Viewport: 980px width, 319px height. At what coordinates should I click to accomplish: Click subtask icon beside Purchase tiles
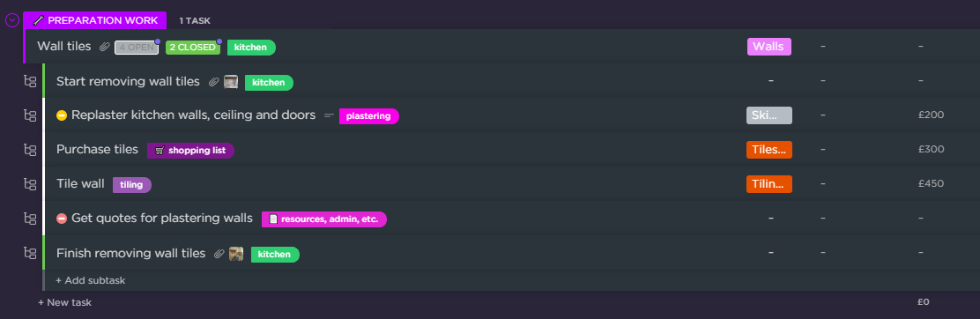(29, 150)
